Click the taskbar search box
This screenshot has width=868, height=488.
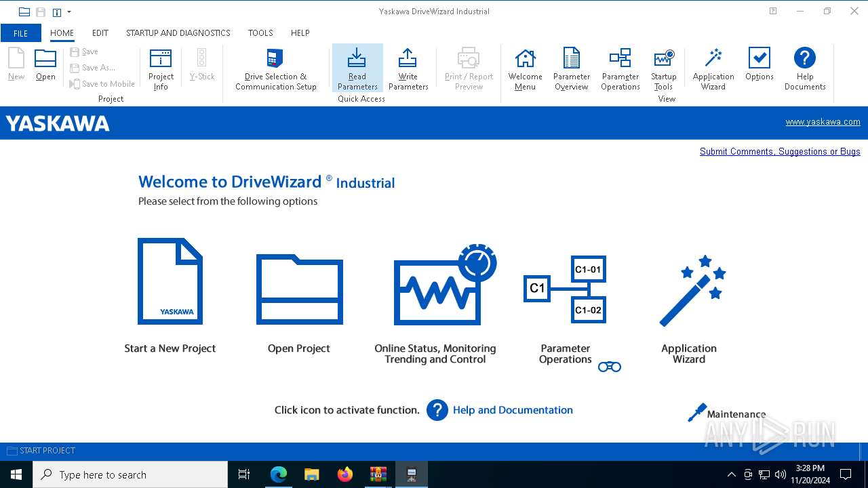coord(130,474)
